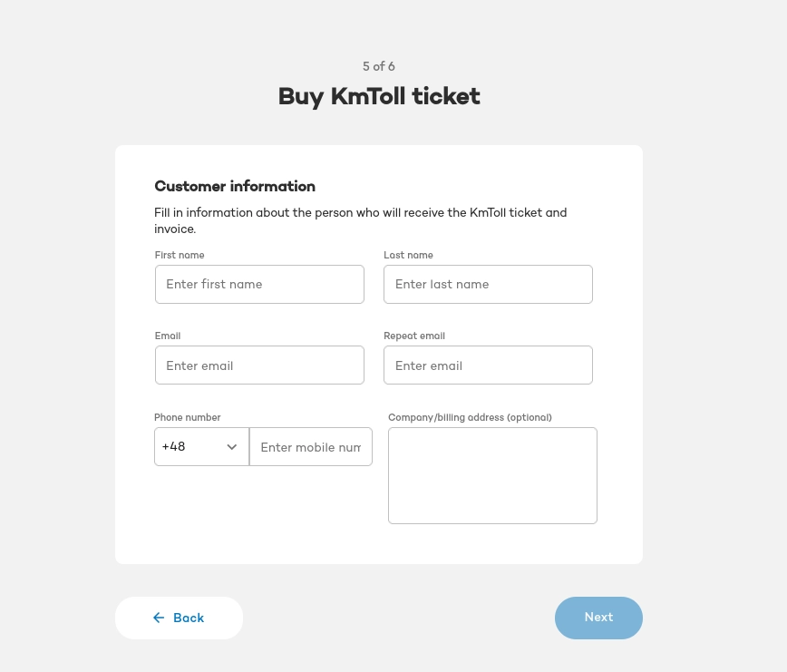Focus the Enter mobile number field
Image resolution: width=787 pixels, height=672 pixels.
(x=311, y=447)
